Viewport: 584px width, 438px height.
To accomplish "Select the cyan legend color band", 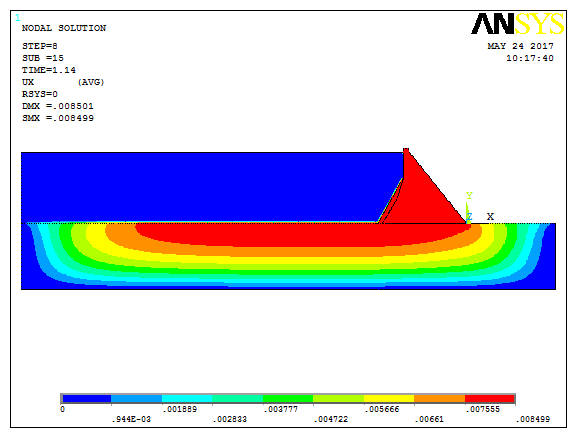I will (x=187, y=399).
